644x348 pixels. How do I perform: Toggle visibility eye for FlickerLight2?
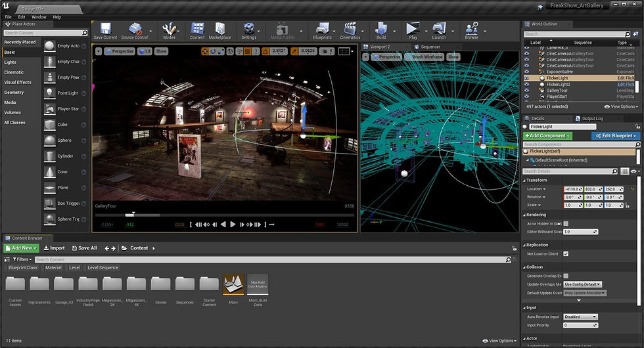coord(526,84)
